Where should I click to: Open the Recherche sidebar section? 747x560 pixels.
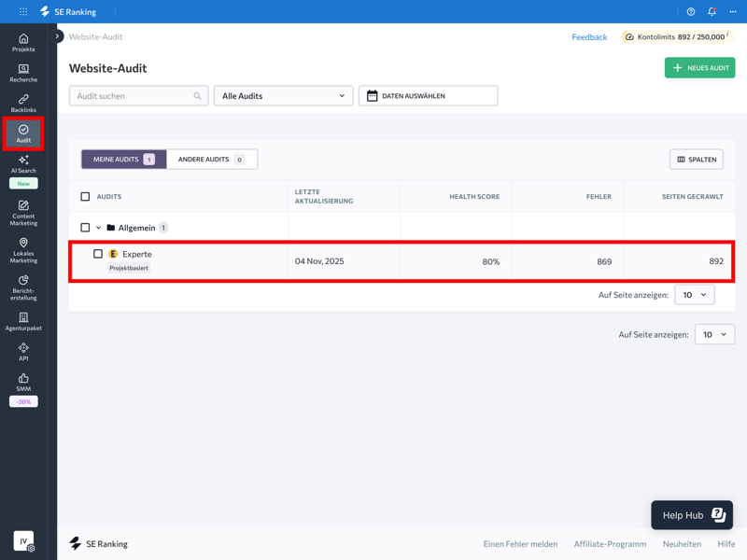point(23,73)
